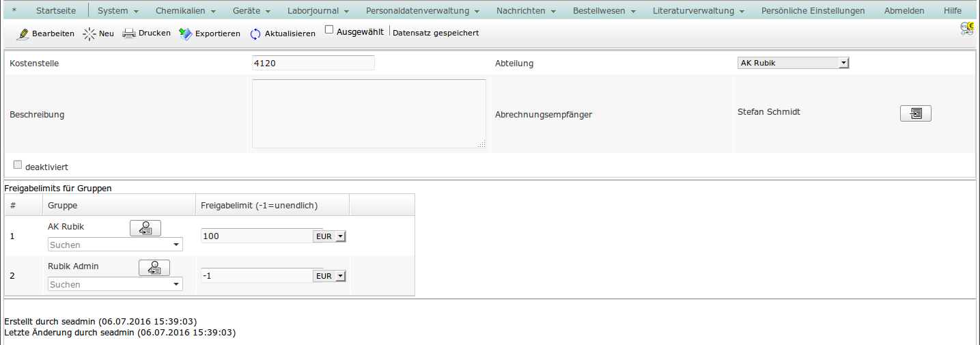
Task: Go to Startseite
Action: (x=56, y=11)
